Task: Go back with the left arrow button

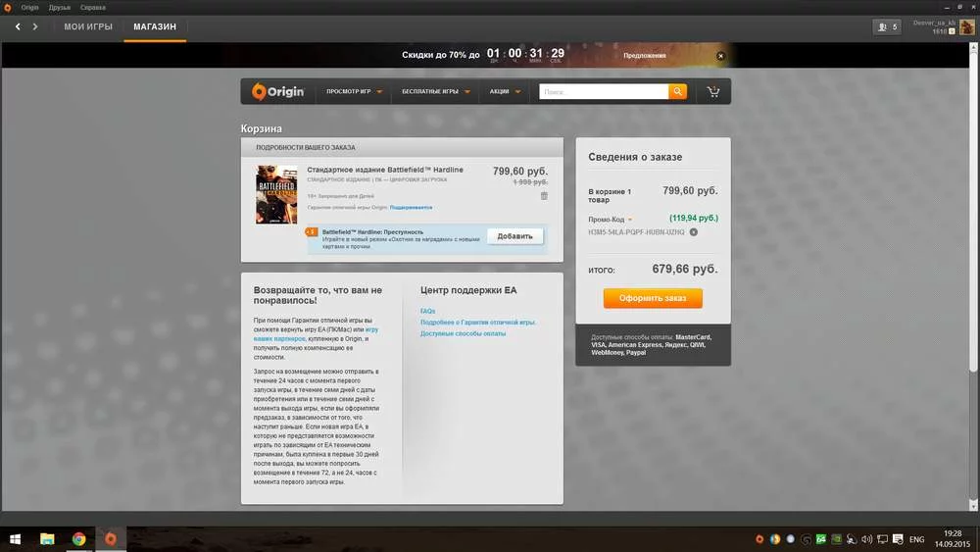Action: click(x=18, y=26)
